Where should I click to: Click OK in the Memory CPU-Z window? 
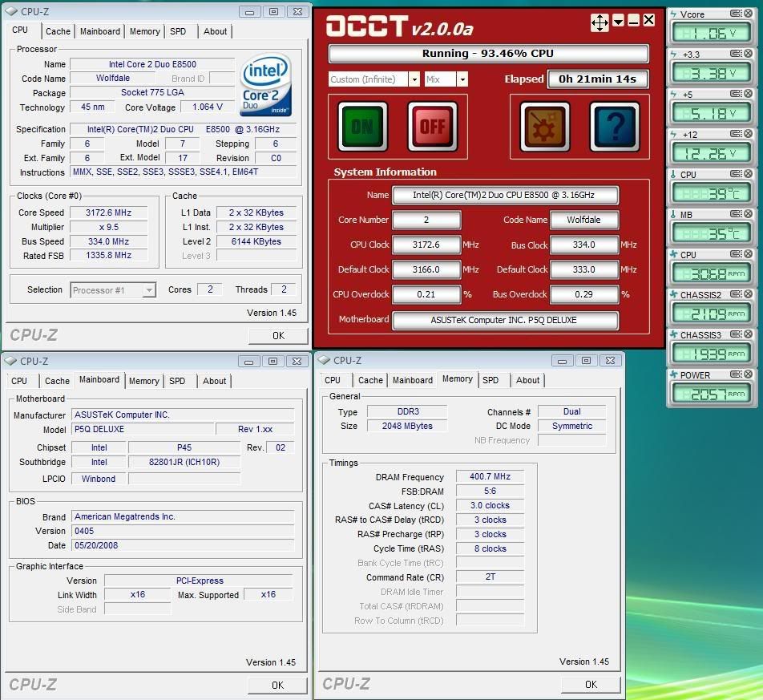tap(591, 685)
